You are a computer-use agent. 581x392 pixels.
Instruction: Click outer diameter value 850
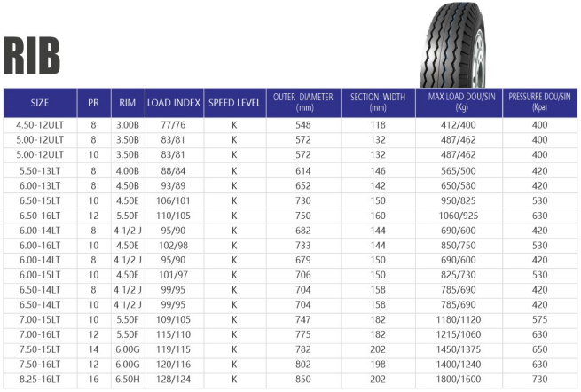(303, 380)
